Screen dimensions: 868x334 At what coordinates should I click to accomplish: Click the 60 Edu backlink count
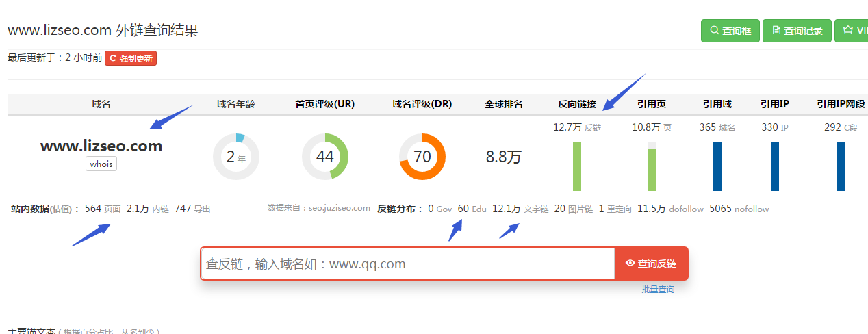[x=472, y=209]
